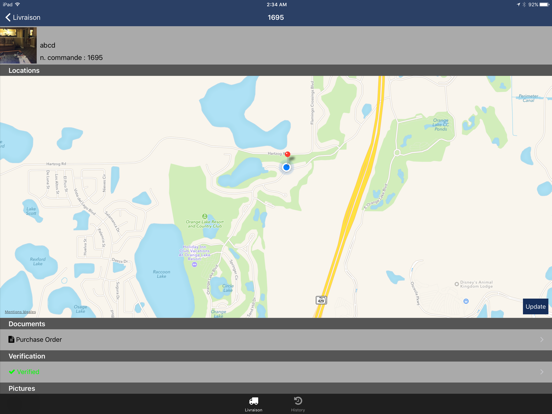Expand Verified row chevron
This screenshot has height=414, width=552.
[542, 372]
